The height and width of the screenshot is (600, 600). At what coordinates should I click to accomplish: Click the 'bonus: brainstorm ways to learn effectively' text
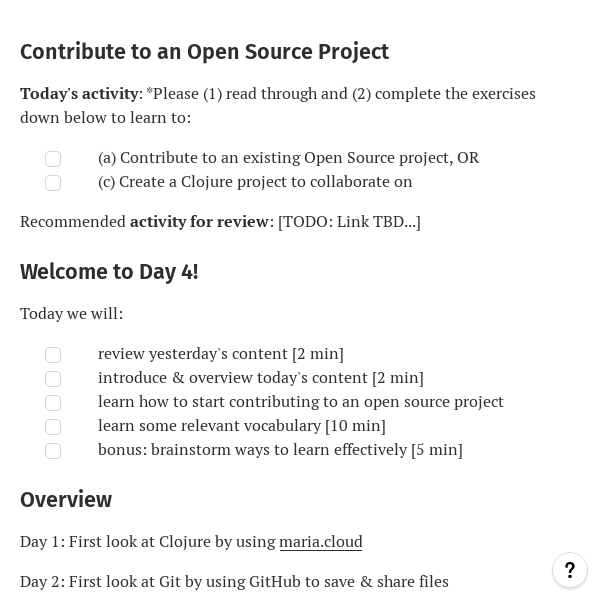280,449
